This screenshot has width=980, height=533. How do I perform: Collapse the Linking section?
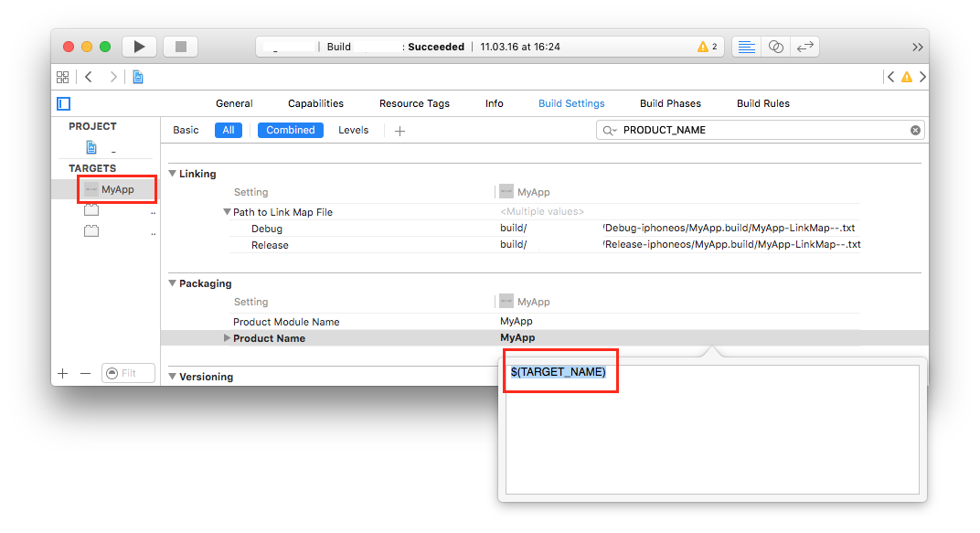click(172, 174)
